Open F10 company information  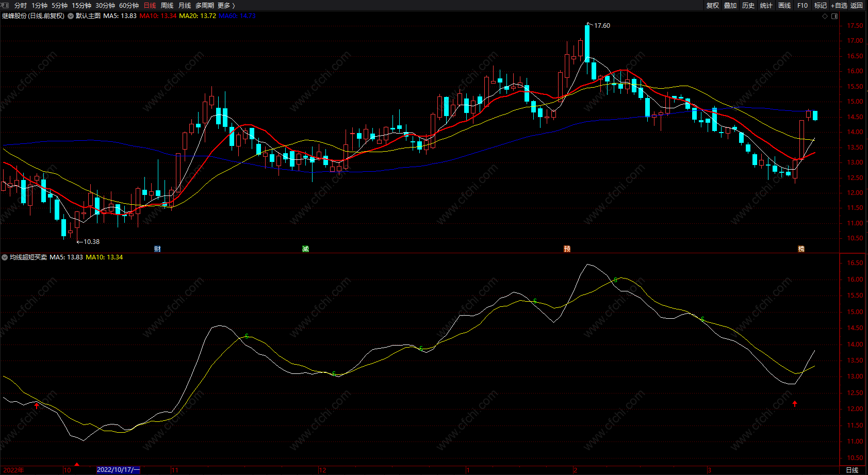pos(803,6)
